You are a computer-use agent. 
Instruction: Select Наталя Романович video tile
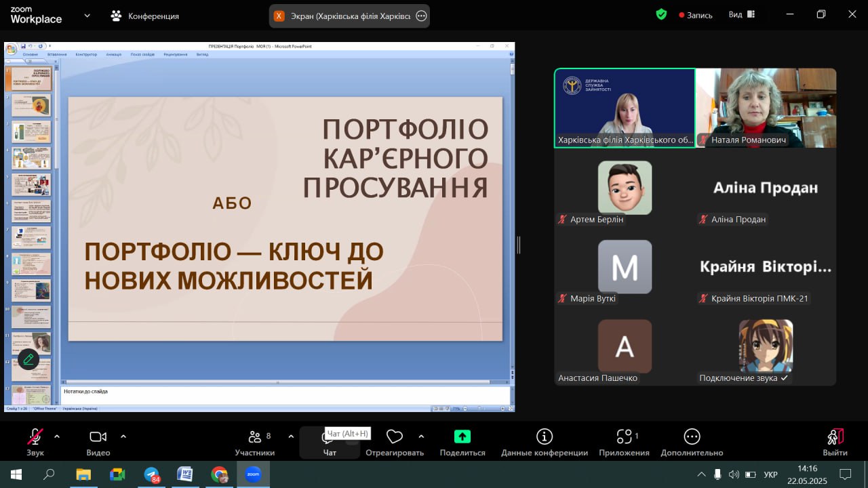[x=766, y=108]
